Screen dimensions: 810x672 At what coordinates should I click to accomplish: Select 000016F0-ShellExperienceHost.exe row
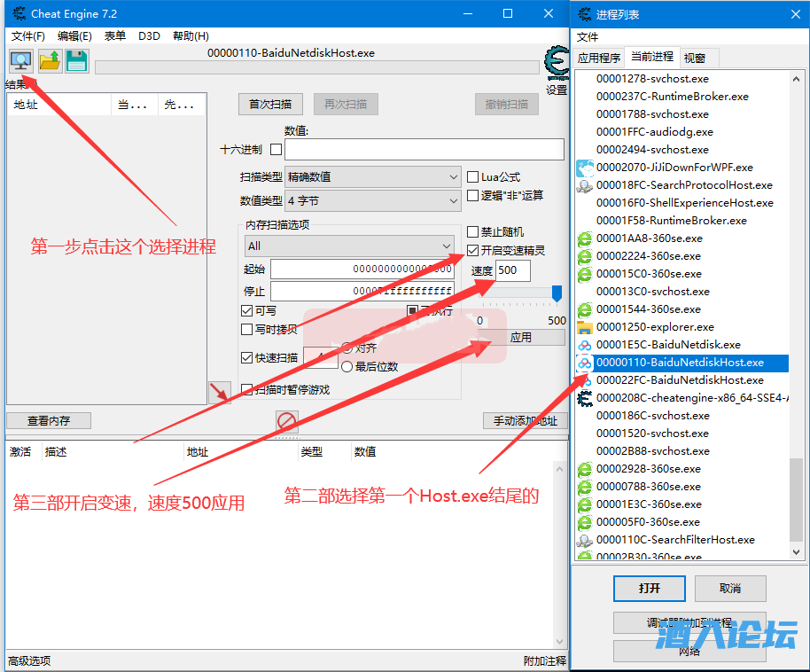click(682, 203)
